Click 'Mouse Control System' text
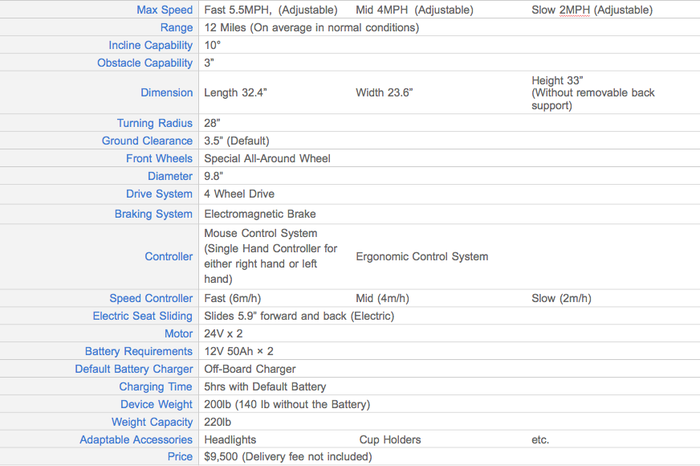 point(261,233)
